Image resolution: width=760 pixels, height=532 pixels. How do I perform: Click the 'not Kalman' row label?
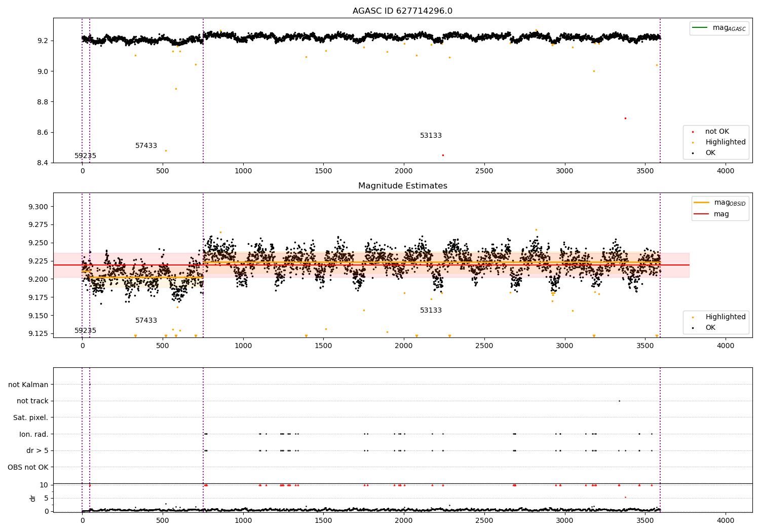pos(28,385)
